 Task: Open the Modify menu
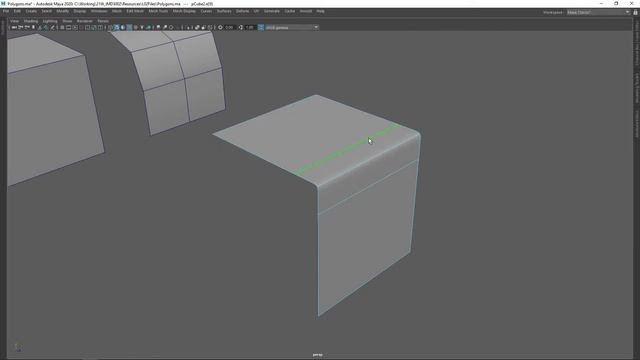pos(62,11)
